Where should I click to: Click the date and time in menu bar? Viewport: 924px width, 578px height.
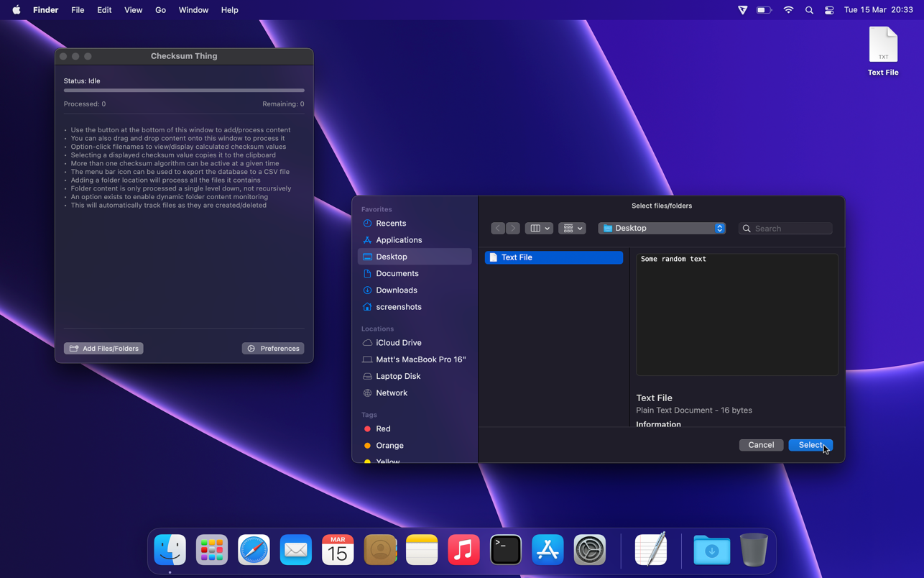click(879, 10)
